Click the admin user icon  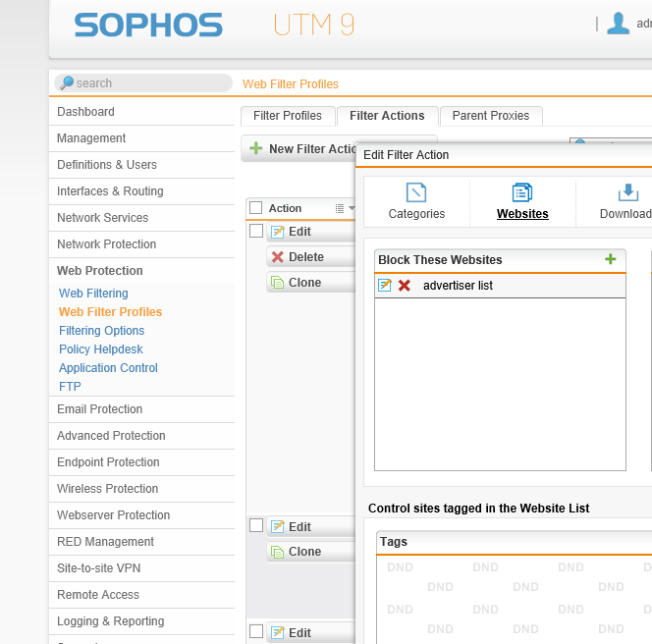(618, 24)
